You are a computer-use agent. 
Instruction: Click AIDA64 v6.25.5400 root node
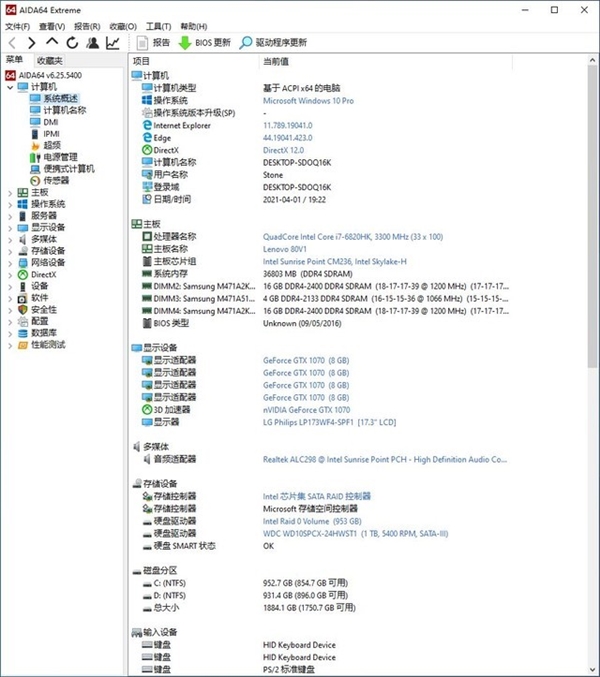click(50, 75)
